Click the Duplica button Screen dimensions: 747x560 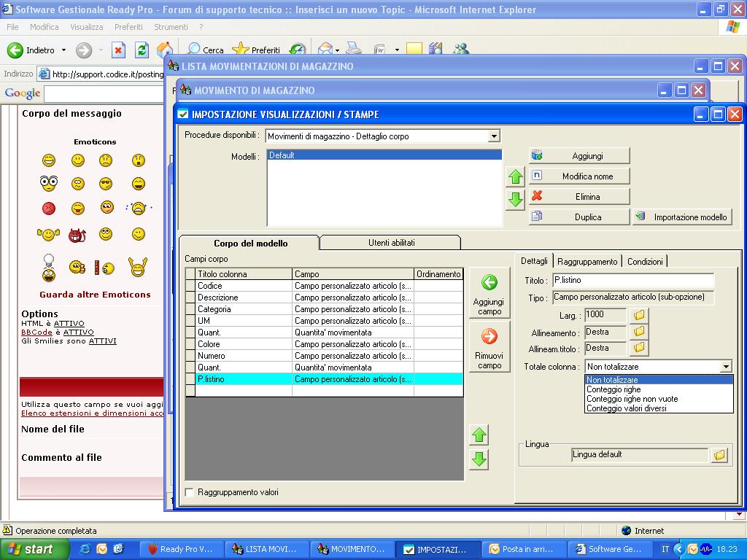(x=580, y=217)
